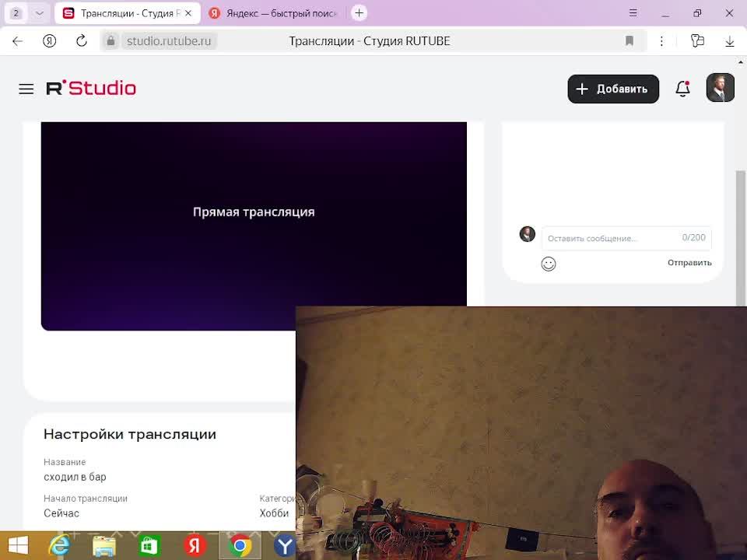Click the webcam overlay window
The image size is (747, 560).
pos(521,433)
